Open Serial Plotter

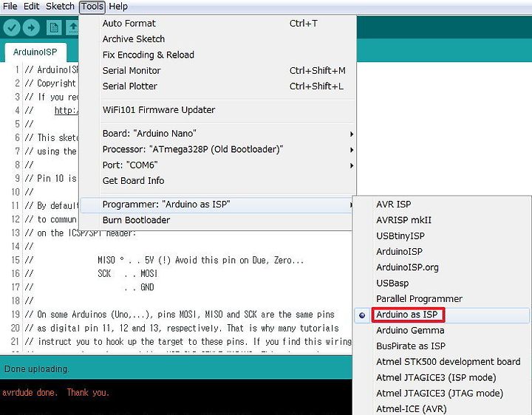pos(217,86)
